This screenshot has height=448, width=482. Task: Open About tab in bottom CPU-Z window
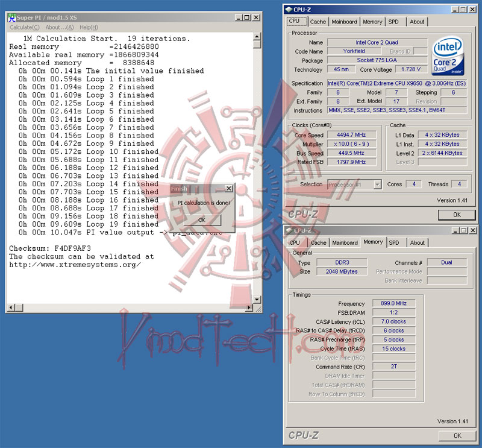pyautogui.click(x=418, y=243)
